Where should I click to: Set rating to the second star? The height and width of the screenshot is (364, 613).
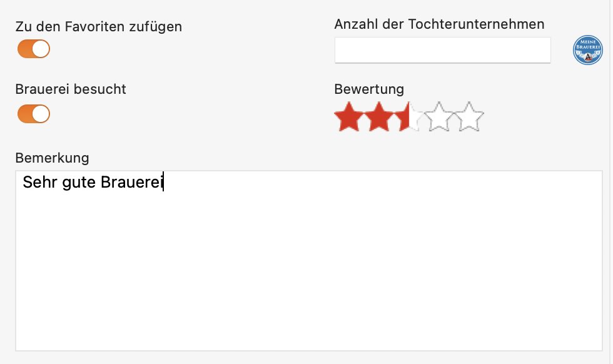point(379,116)
